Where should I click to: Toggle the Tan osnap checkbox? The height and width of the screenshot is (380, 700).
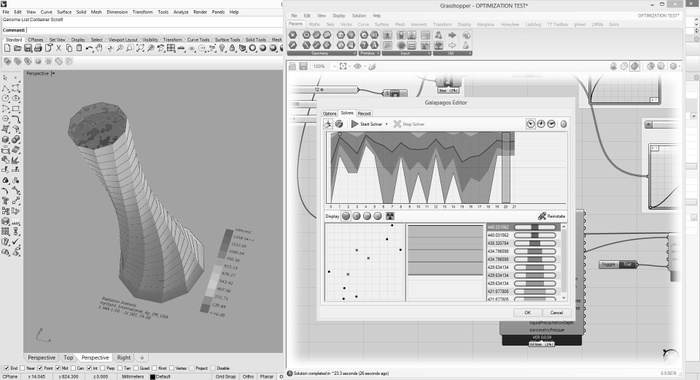[x=120, y=368]
